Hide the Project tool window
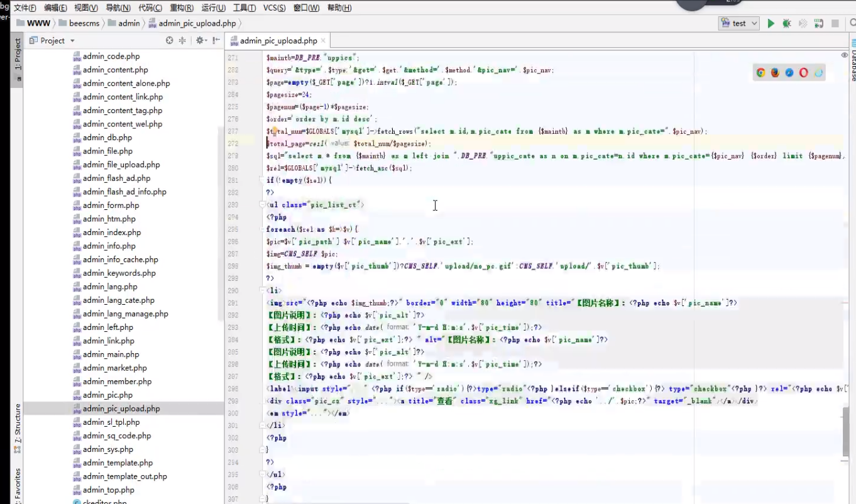Screen dimensions: 856x504 (216, 40)
